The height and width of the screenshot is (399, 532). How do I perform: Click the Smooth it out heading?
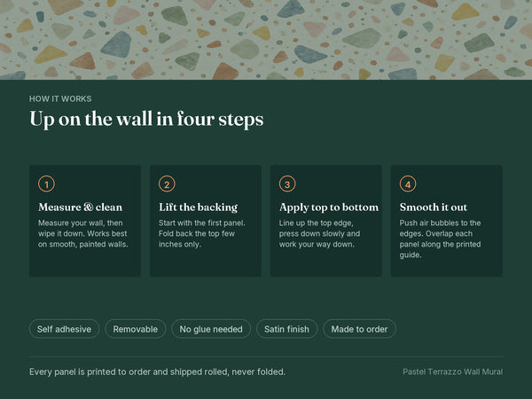click(x=434, y=207)
